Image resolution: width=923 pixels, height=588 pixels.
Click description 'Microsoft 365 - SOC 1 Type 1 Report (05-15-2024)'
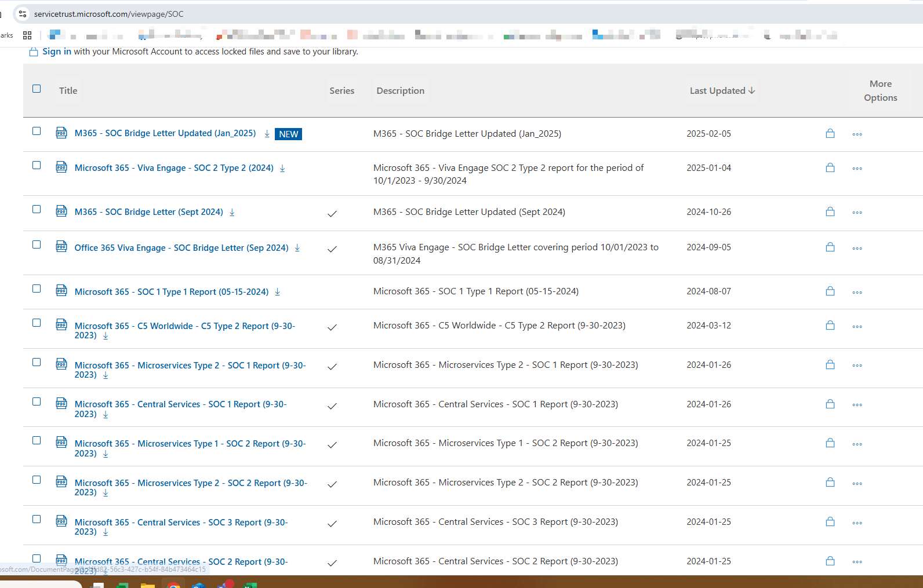pyautogui.click(x=476, y=291)
